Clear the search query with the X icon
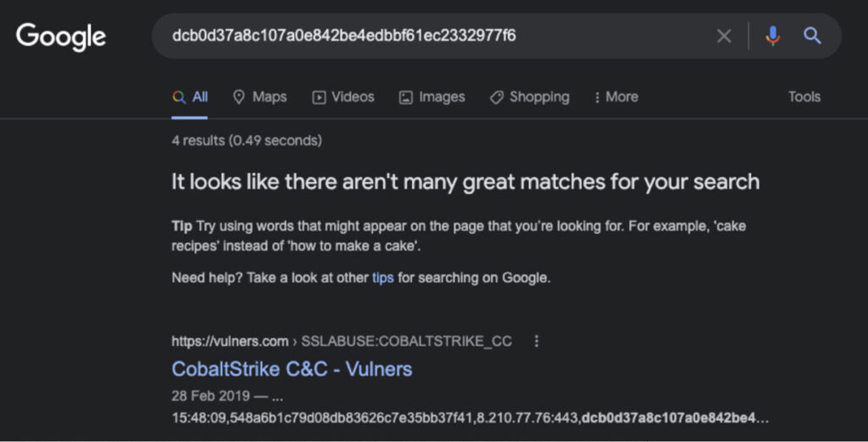The height and width of the screenshot is (442, 868). [724, 36]
